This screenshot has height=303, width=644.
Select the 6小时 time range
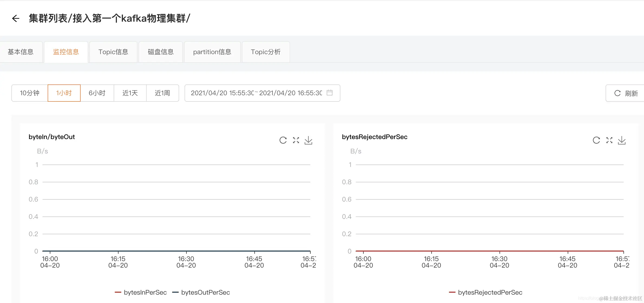[97, 93]
